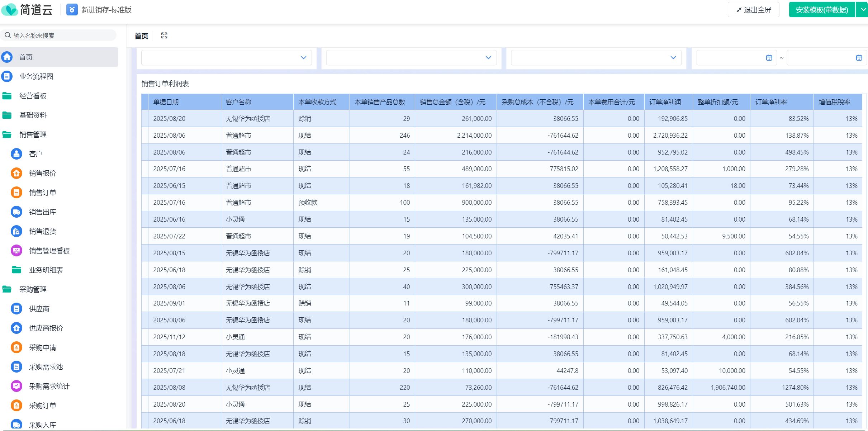The image size is (868, 431).
Task: Go to 首页 in sidebar menu
Action: pyautogui.click(x=25, y=57)
